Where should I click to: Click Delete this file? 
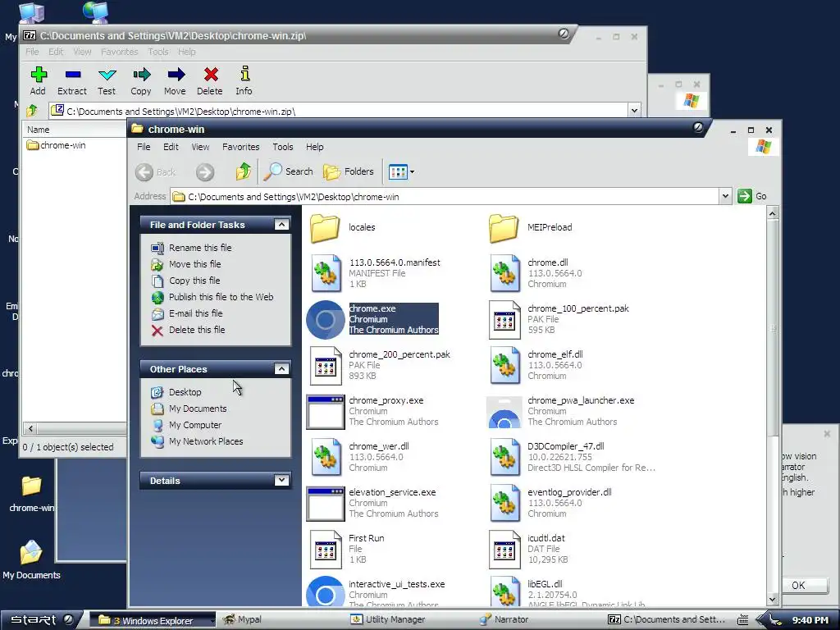[197, 330]
